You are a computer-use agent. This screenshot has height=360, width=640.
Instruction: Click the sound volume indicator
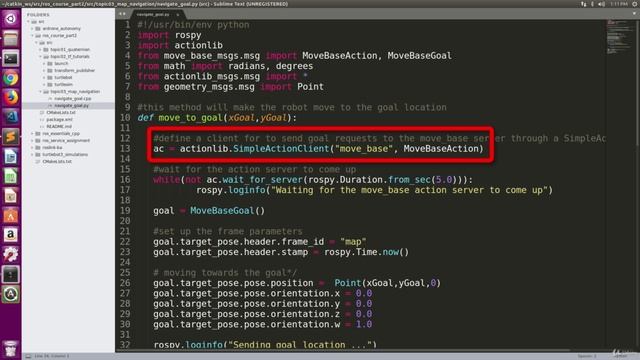pyautogui.click(x=601, y=4)
